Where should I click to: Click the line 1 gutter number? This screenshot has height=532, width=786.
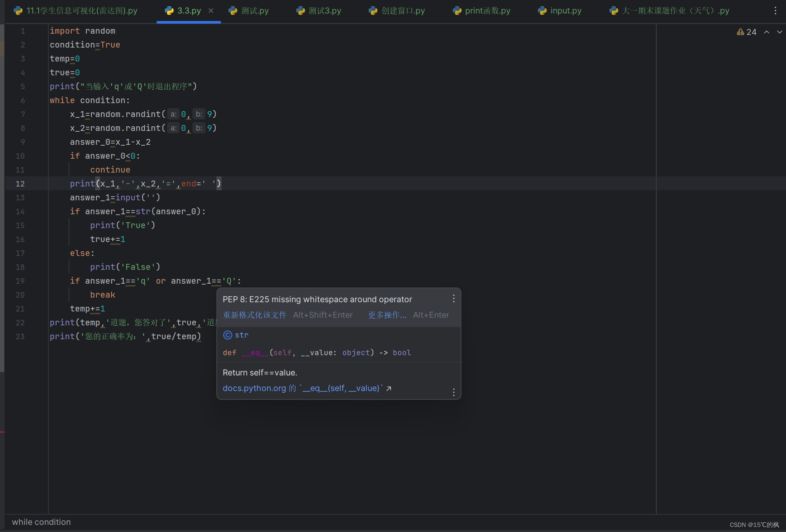pos(23,31)
